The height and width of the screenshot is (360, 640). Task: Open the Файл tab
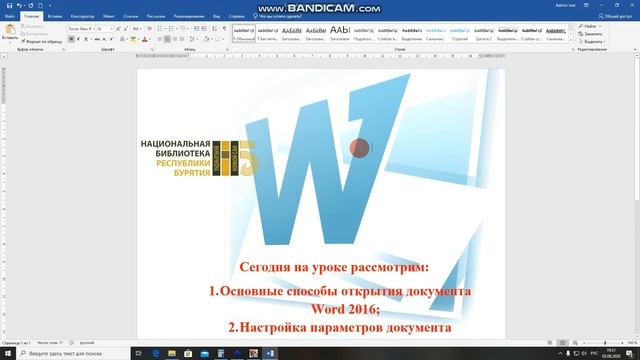(10, 16)
